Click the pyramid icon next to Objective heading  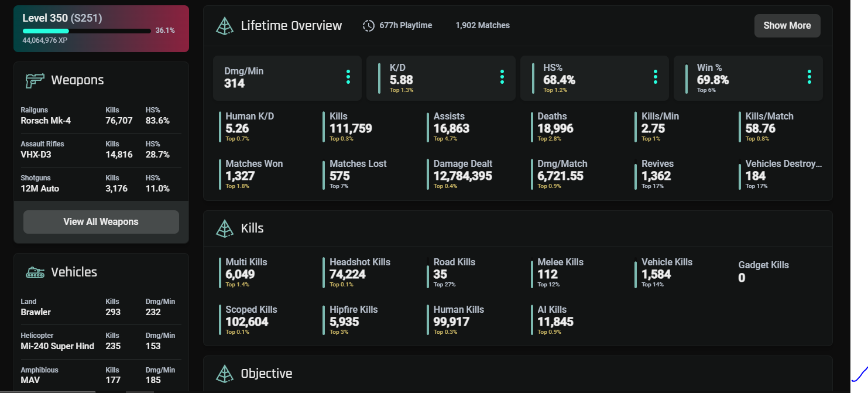click(225, 373)
